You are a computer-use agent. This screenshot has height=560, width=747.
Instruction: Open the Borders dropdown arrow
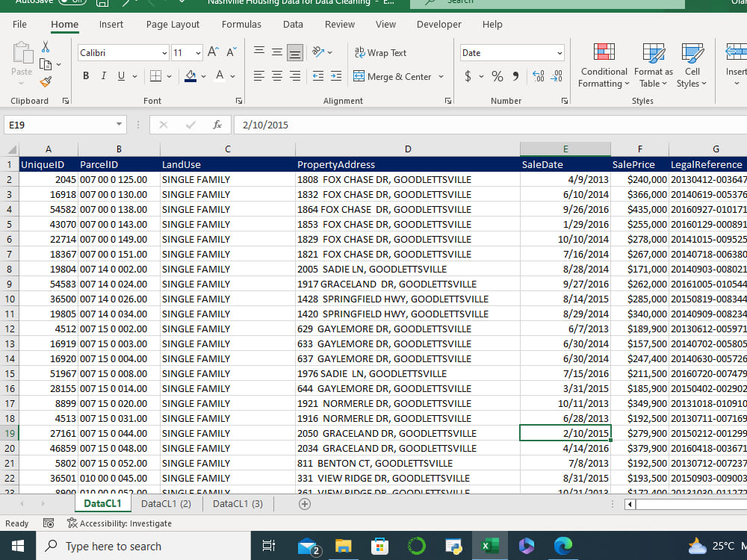tap(169, 76)
